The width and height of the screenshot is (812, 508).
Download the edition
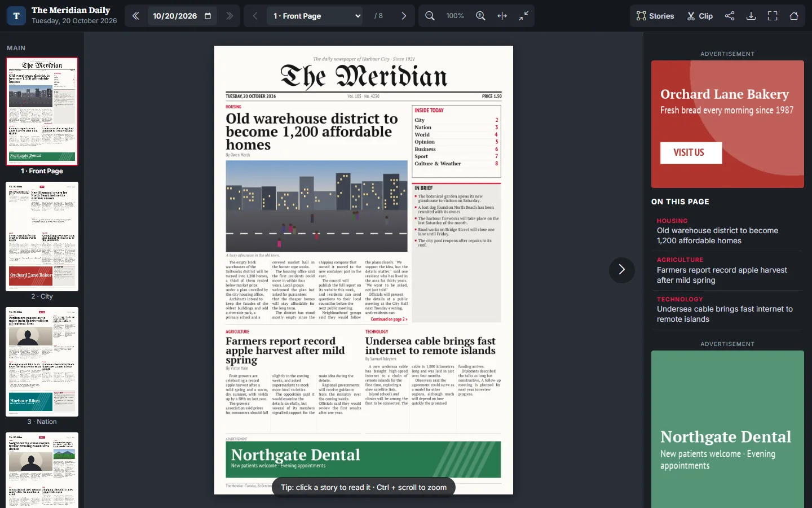click(x=751, y=16)
